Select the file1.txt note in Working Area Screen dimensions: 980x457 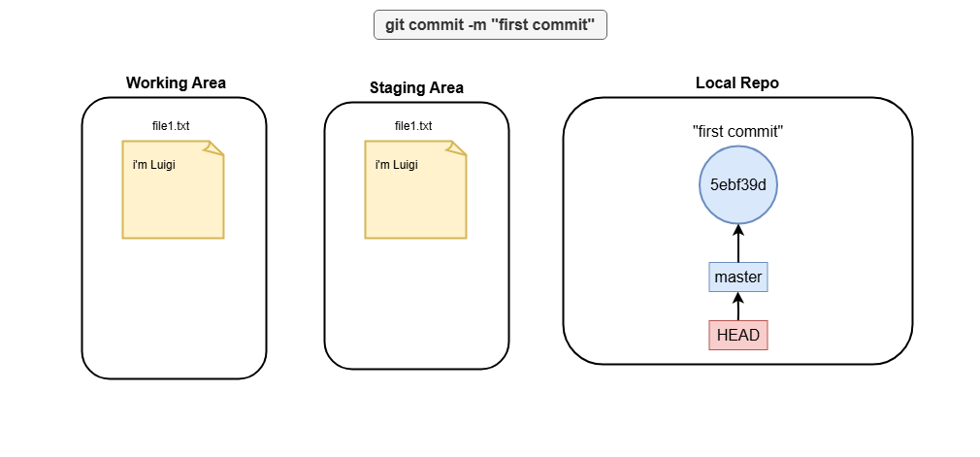point(173,189)
